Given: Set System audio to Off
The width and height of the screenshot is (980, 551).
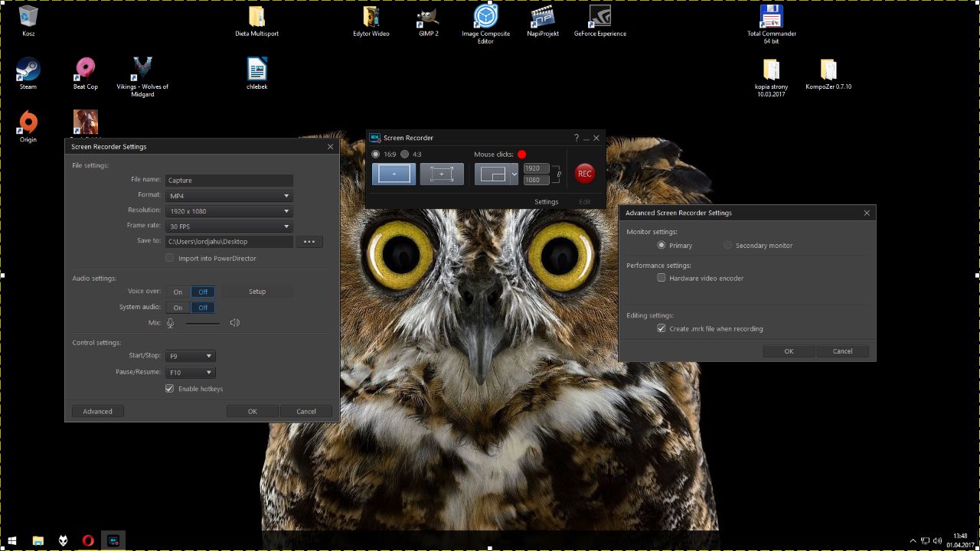Looking at the screenshot, I should [203, 308].
